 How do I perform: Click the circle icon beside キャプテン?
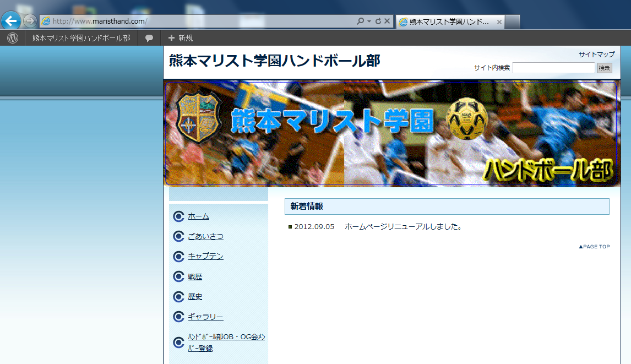coord(179,257)
